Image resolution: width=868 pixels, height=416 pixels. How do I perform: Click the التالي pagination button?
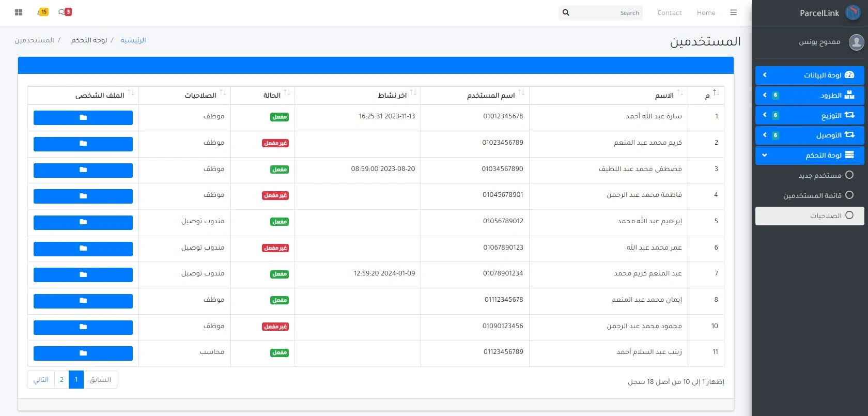(x=41, y=380)
